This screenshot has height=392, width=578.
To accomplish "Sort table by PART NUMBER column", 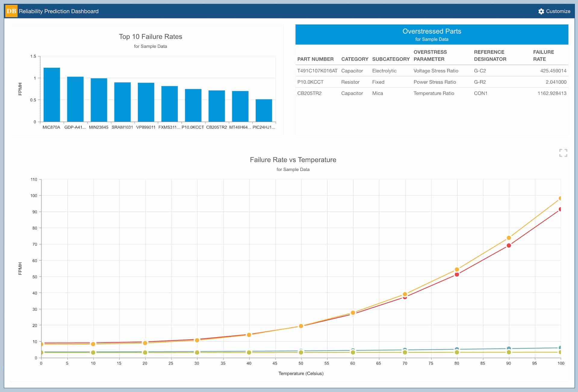I will tap(315, 59).
